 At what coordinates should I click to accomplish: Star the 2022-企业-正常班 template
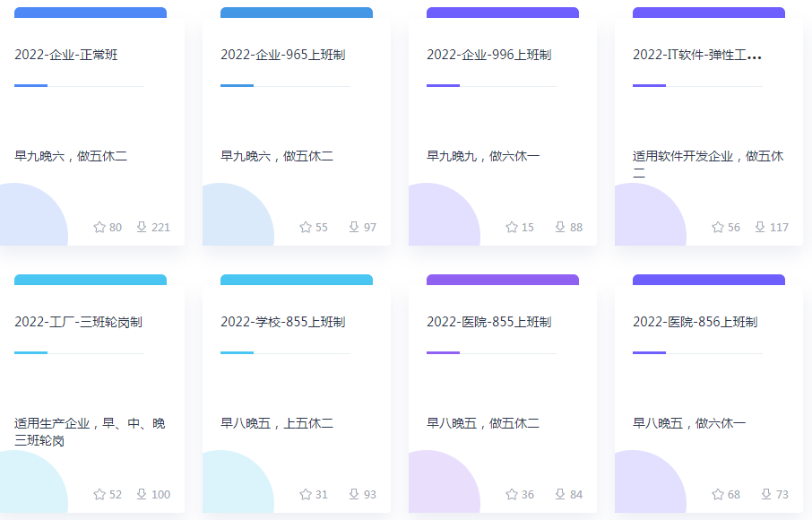99,227
